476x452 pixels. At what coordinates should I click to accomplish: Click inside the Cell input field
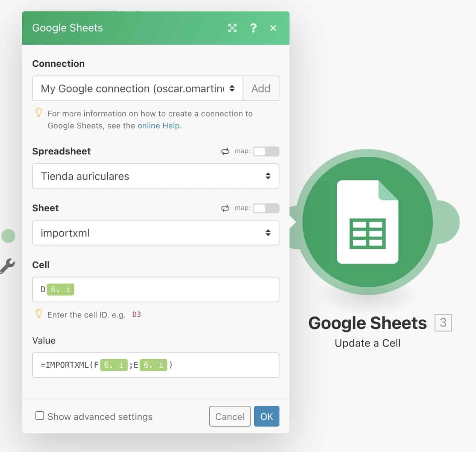point(156,290)
